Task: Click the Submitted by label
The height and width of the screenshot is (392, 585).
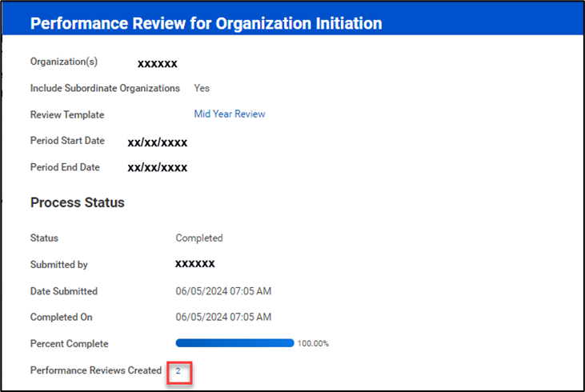Action: [59, 265]
